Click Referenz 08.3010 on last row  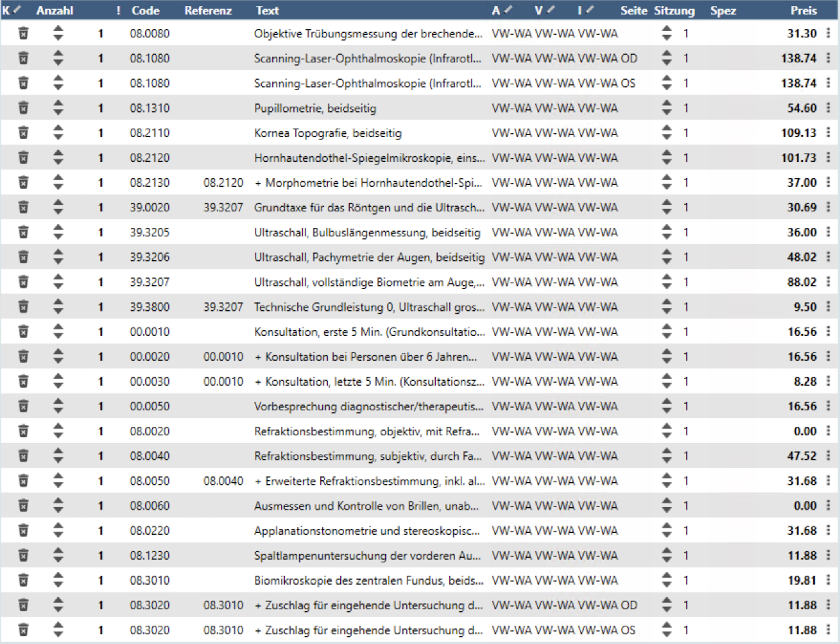tap(223, 630)
